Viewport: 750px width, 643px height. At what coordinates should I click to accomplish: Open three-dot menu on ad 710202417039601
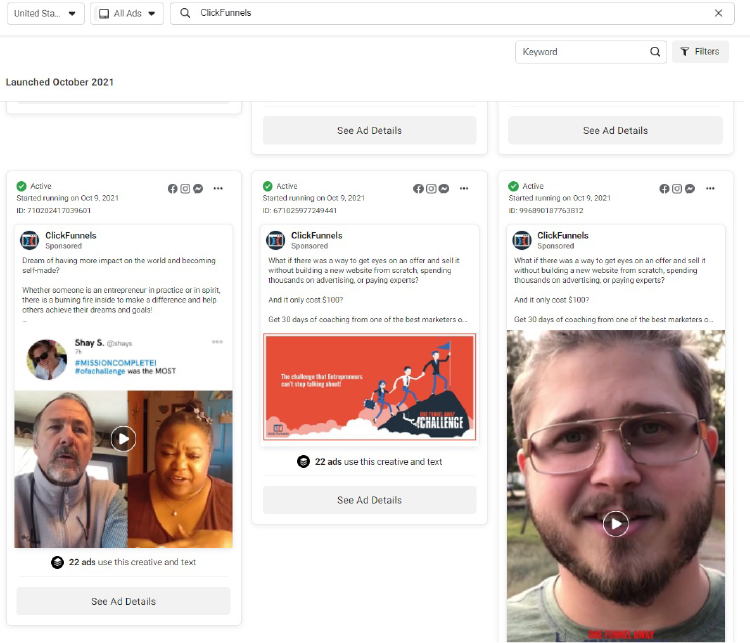pos(218,188)
